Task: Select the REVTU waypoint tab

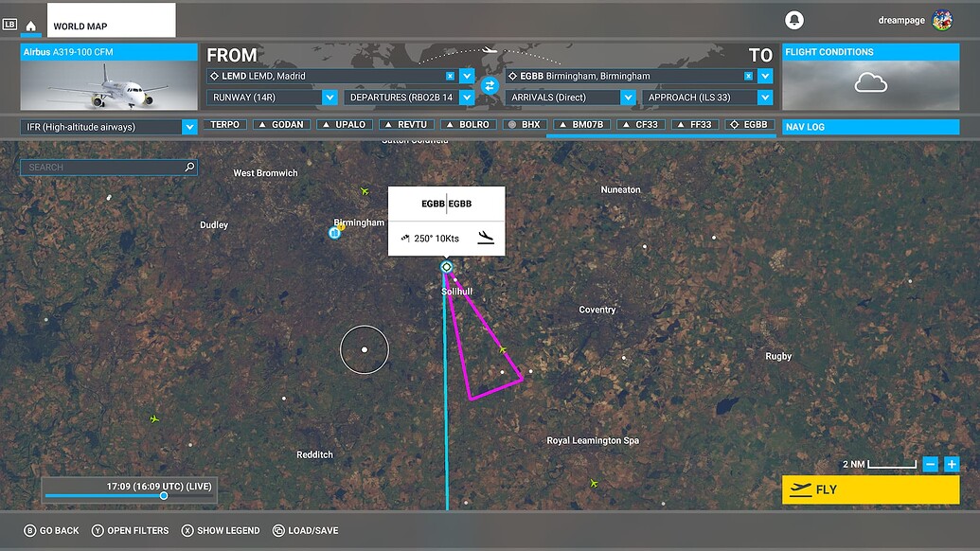Action: coord(407,123)
